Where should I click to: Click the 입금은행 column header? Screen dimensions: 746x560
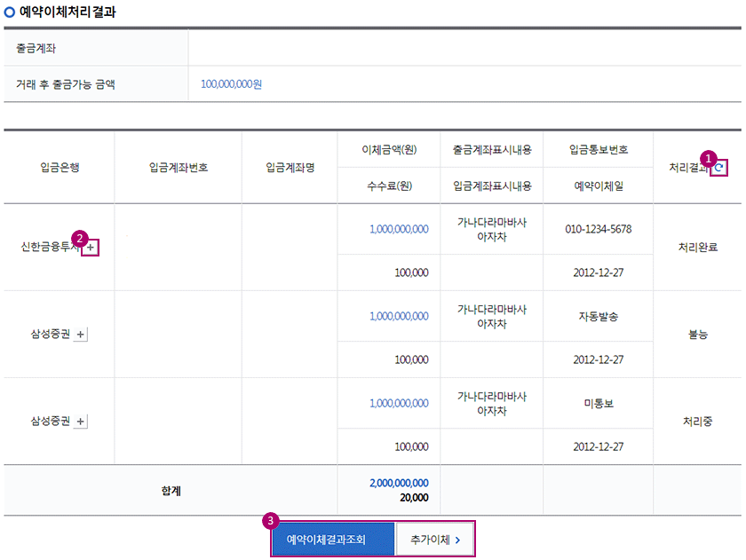[x=60, y=167]
